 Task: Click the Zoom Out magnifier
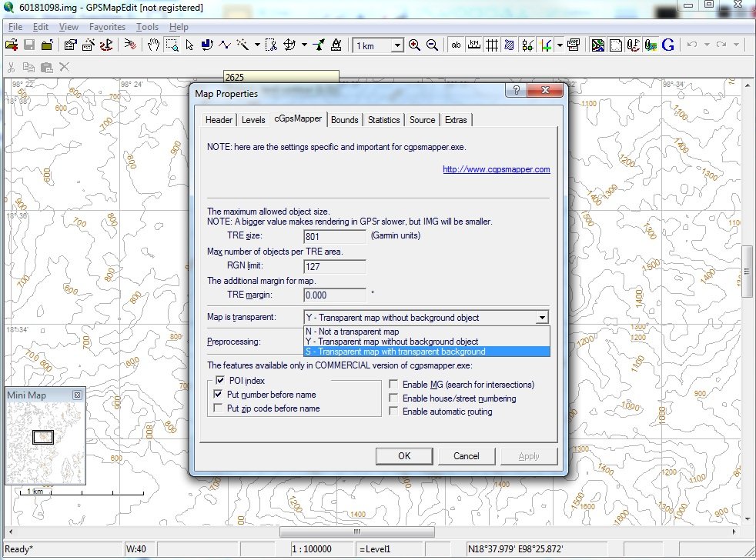[x=433, y=45]
